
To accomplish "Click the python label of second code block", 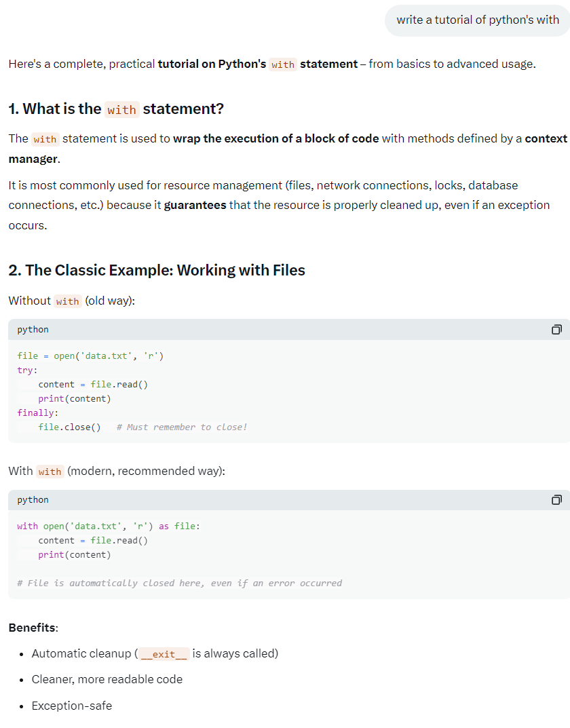I will click(33, 500).
